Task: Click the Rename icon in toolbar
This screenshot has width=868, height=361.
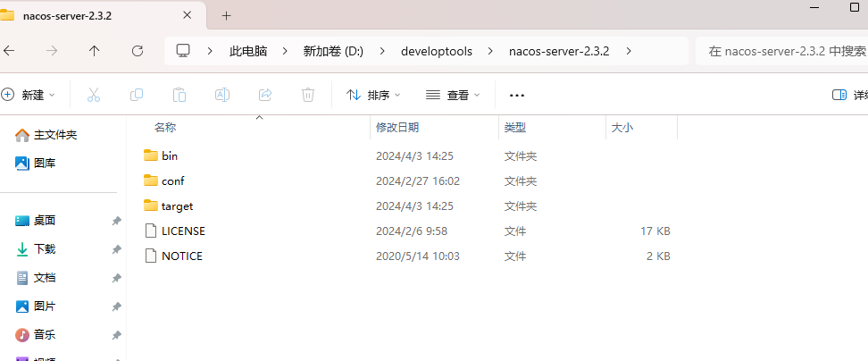Action: pos(222,95)
